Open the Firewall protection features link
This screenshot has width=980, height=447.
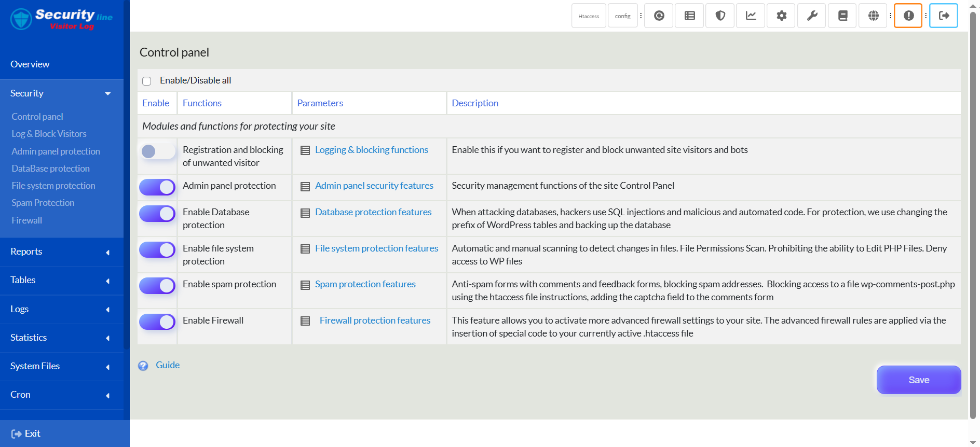[375, 320]
